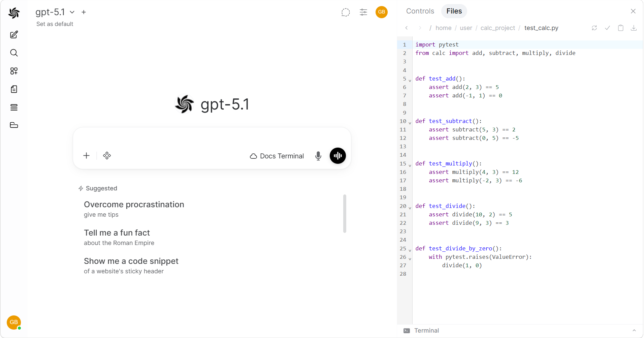This screenshot has height=338, width=644.
Task: Click test_calc.py in breadcrumb
Action: [x=541, y=28]
